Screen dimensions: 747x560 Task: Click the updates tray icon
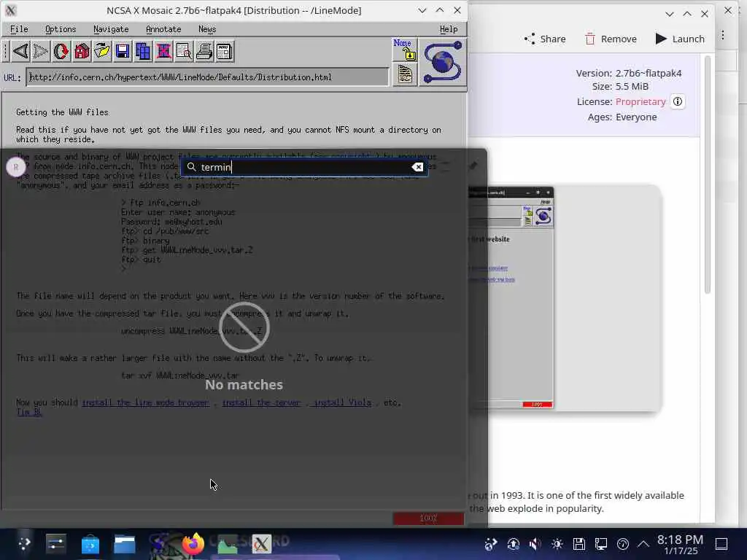pos(513,544)
